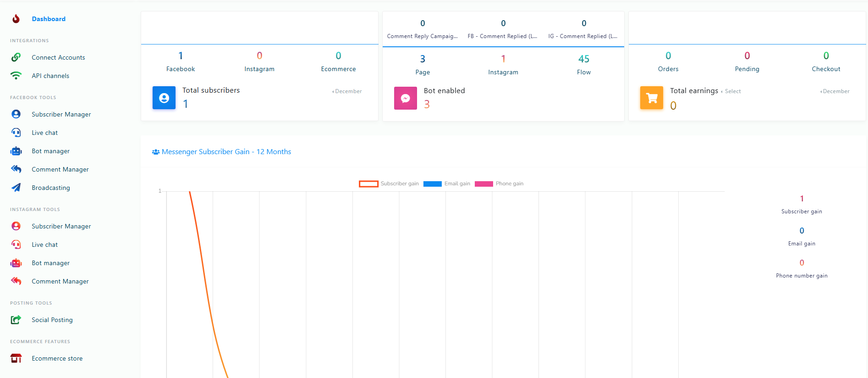This screenshot has height=378, width=868.
Task: Click the Instagram label under the Bot card
Action: point(503,72)
